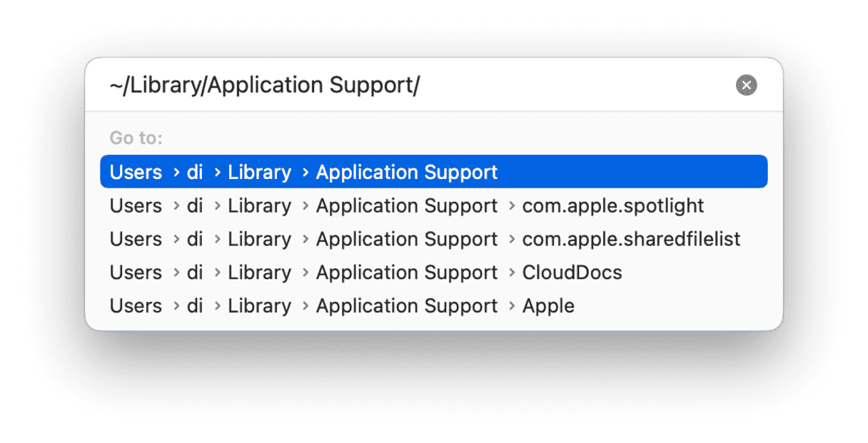This screenshot has width=868, height=443.
Task: Click the Go to: heading label
Action: 136,137
